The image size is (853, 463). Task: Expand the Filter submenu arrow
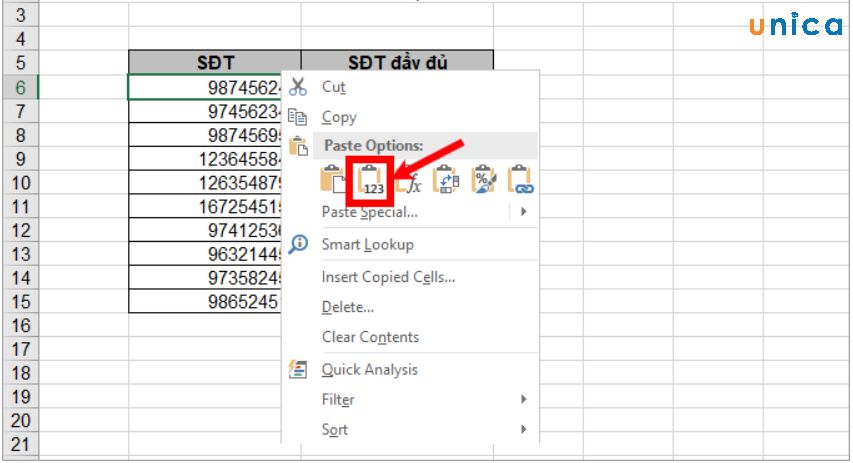(523, 400)
